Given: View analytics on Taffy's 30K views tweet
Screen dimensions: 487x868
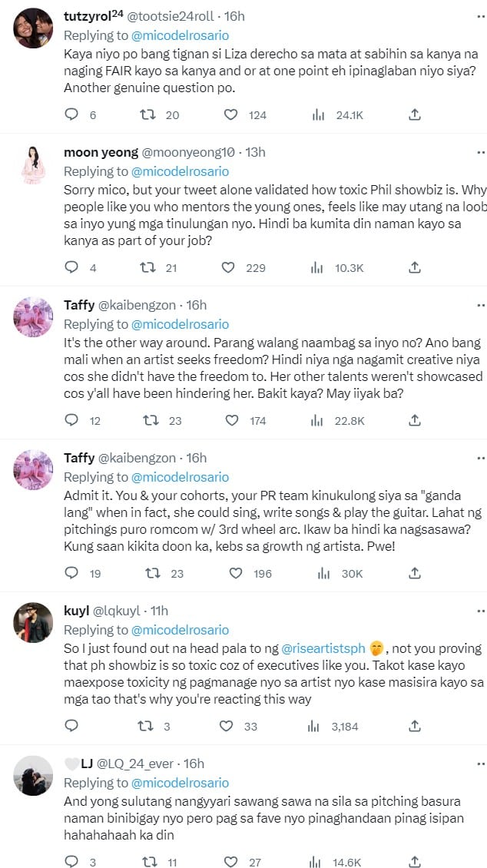Looking at the screenshot, I should pyautogui.click(x=318, y=572).
